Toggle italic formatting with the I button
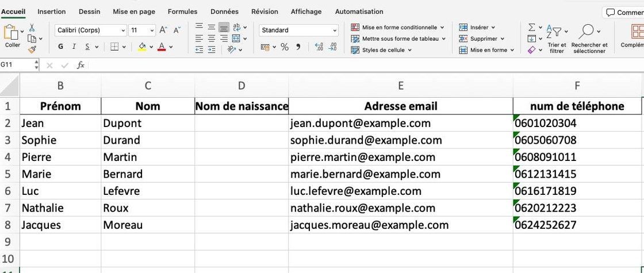The width and height of the screenshot is (644, 273). (74, 47)
